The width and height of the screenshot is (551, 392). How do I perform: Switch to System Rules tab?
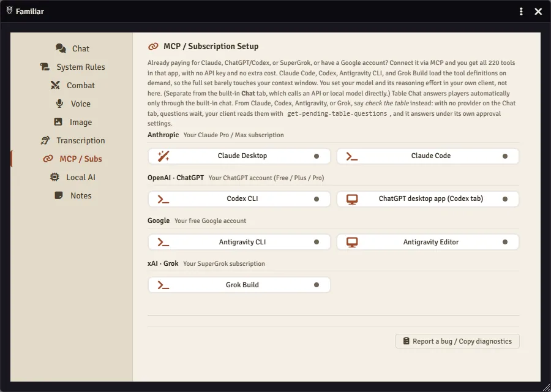(72, 67)
